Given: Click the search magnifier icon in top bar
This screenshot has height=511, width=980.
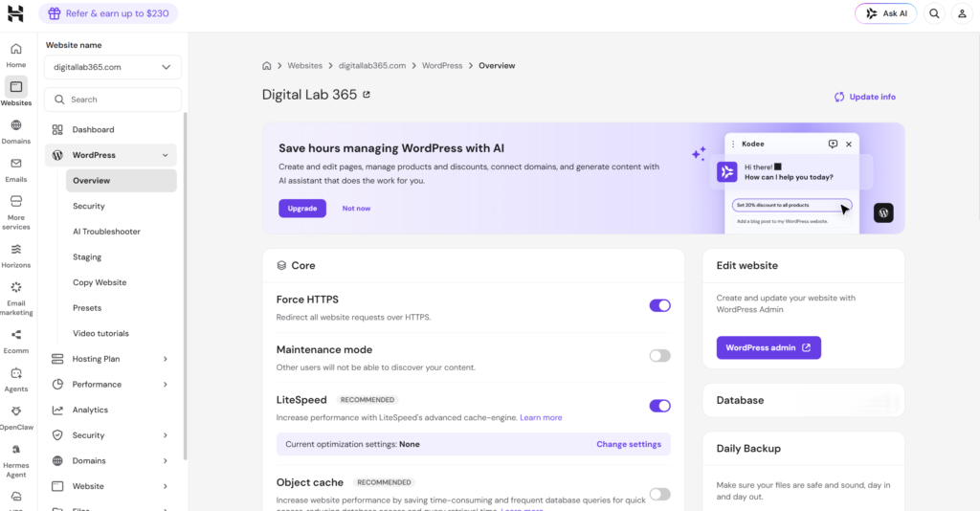Looking at the screenshot, I should (934, 13).
